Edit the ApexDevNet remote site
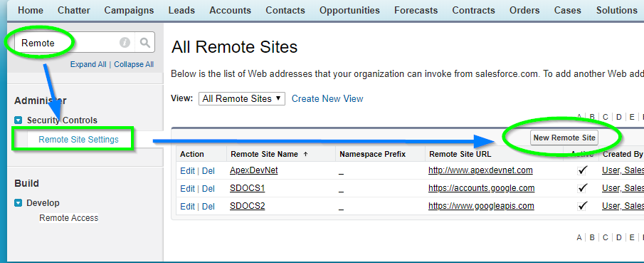 [187, 171]
